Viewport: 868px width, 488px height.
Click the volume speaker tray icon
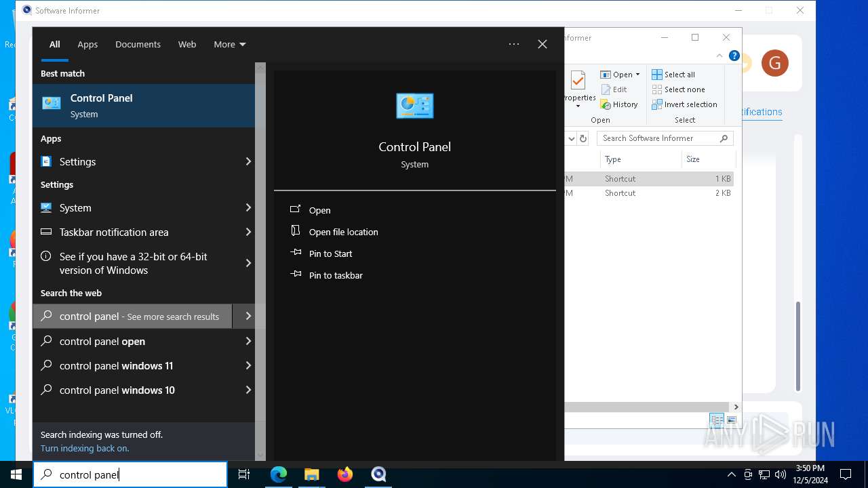click(781, 474)
